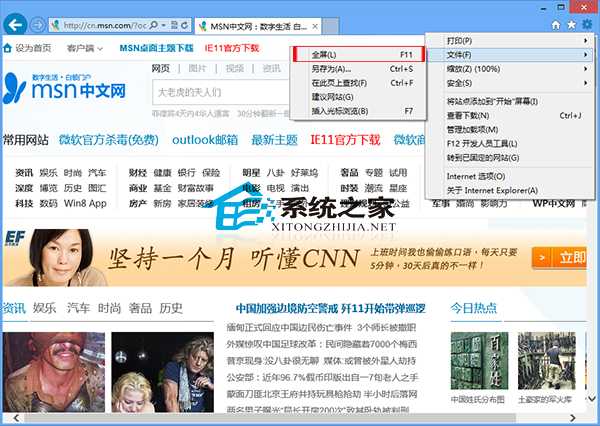Click MSN桌面主题下载 link
The width and height of the screenshot is (600, 426).
coord(157,48)
